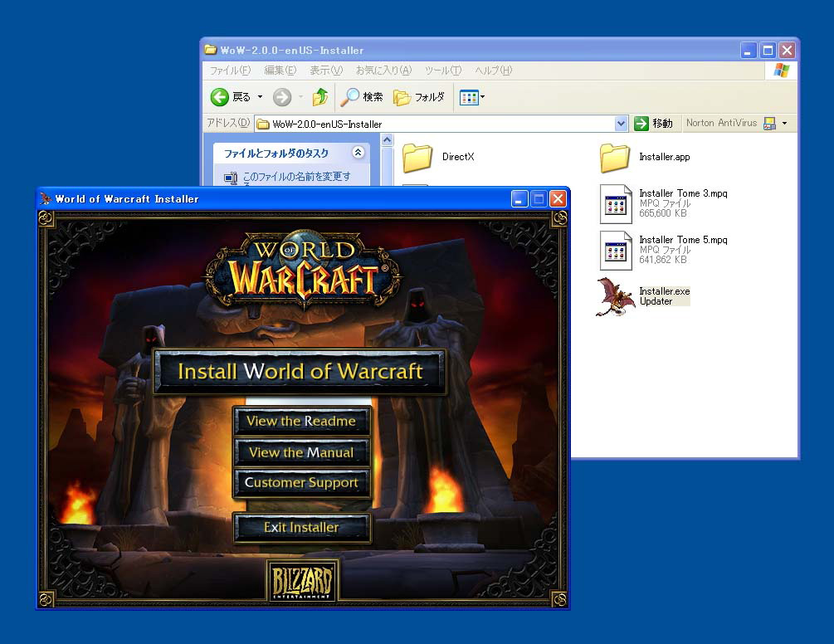Click the folder icon in the address bar
The image size is (834, 644).
[263, 124]
